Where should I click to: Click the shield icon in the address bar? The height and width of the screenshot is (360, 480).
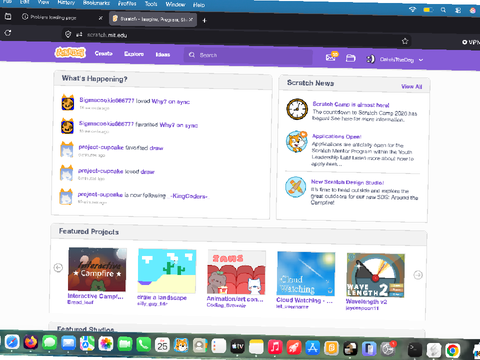pyautogui.click(x=68, y=34)
